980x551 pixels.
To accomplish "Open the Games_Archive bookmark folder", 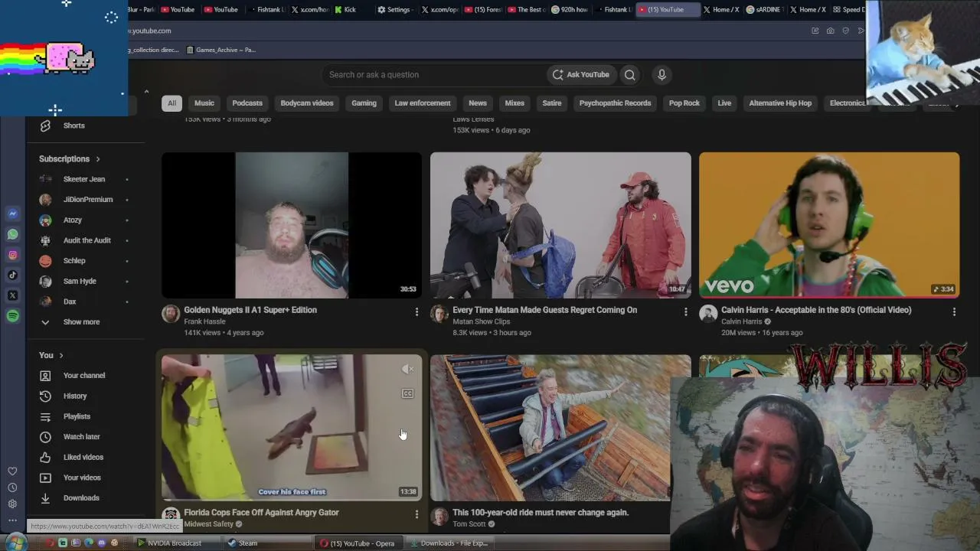I will click(221, 50).
